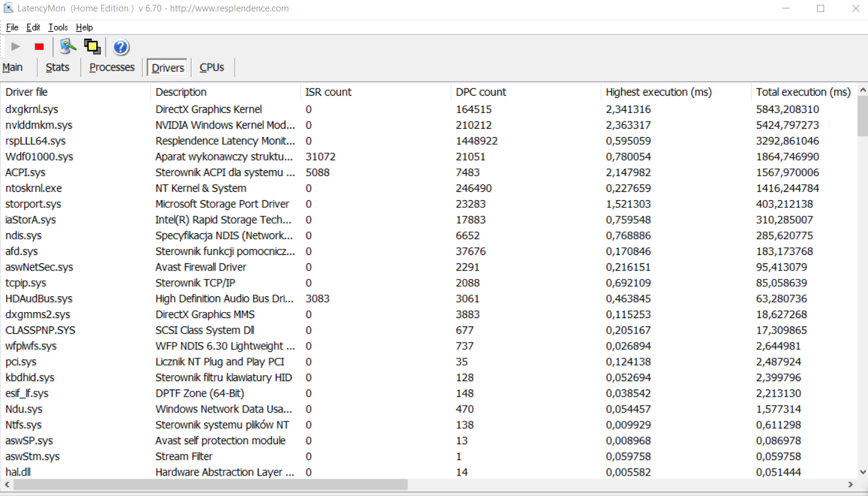Stop monitoring using the red square icon

pos(38,46)
